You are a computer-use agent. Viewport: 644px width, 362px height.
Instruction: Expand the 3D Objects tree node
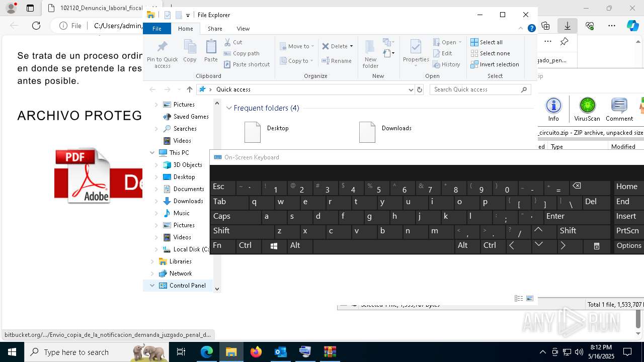tap(156, 165)
